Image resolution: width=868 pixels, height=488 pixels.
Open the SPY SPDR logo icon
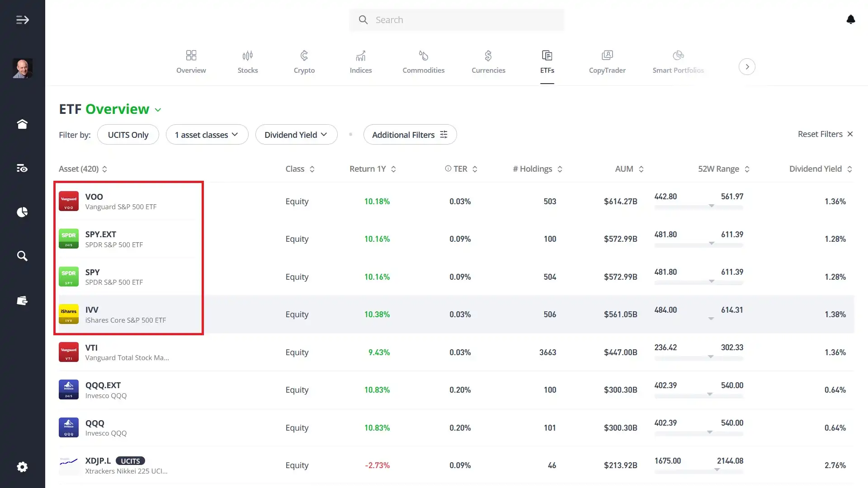point(69,277)
